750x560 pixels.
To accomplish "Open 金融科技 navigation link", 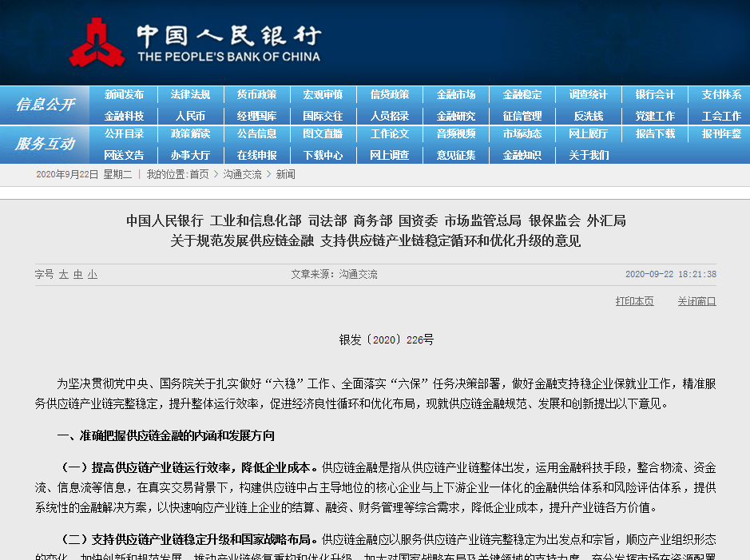I will point(124,116).
